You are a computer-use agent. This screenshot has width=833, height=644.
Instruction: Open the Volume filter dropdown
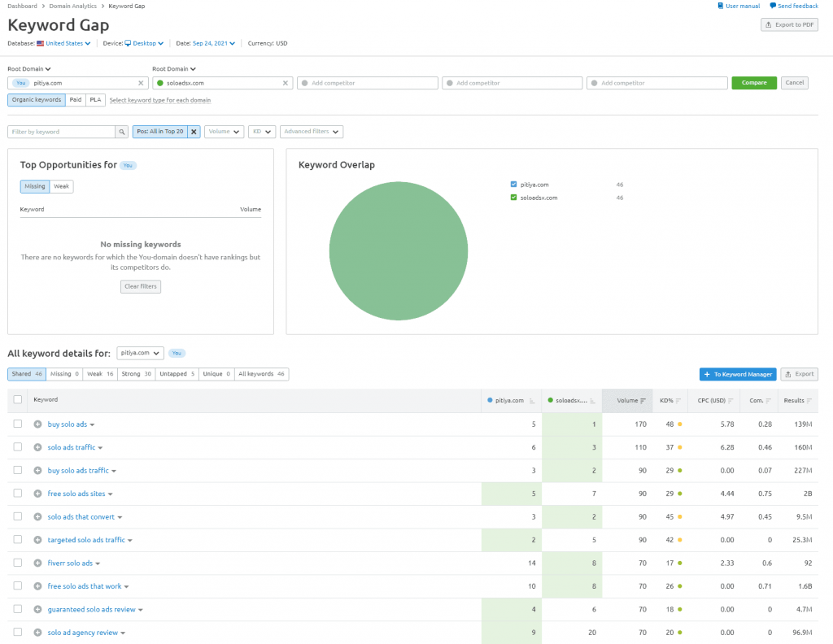pos(224,132)
